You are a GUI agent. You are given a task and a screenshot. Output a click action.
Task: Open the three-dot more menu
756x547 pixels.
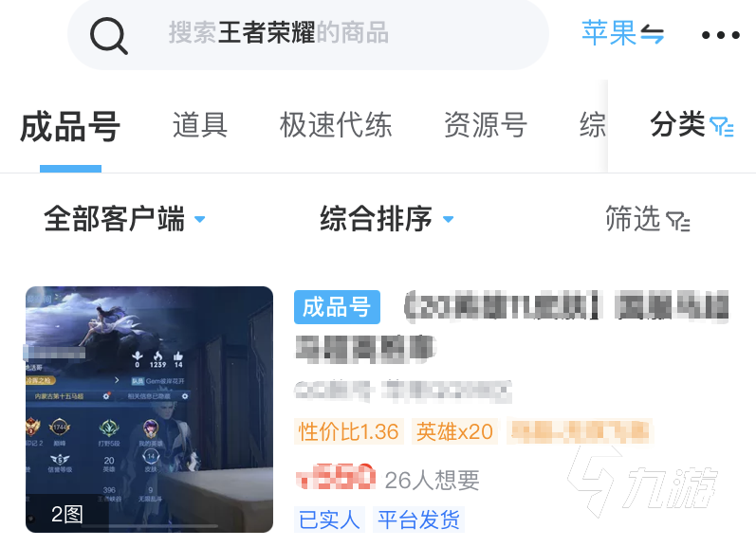click(720, 35)
